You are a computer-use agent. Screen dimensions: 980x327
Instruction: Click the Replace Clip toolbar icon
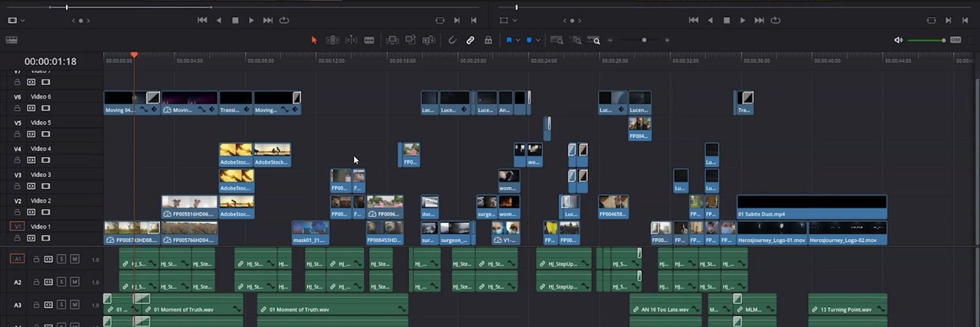pos(429,40)
